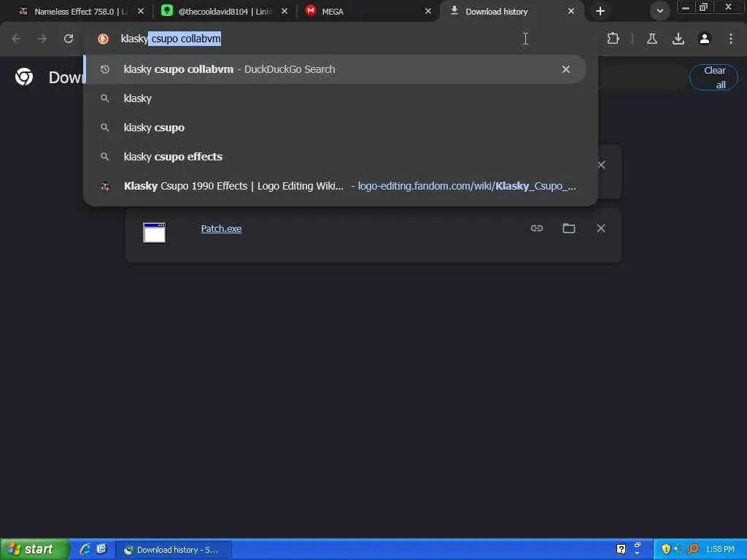Click the browser logo on Downloads page
747x560 pixels.
[24, 77]
